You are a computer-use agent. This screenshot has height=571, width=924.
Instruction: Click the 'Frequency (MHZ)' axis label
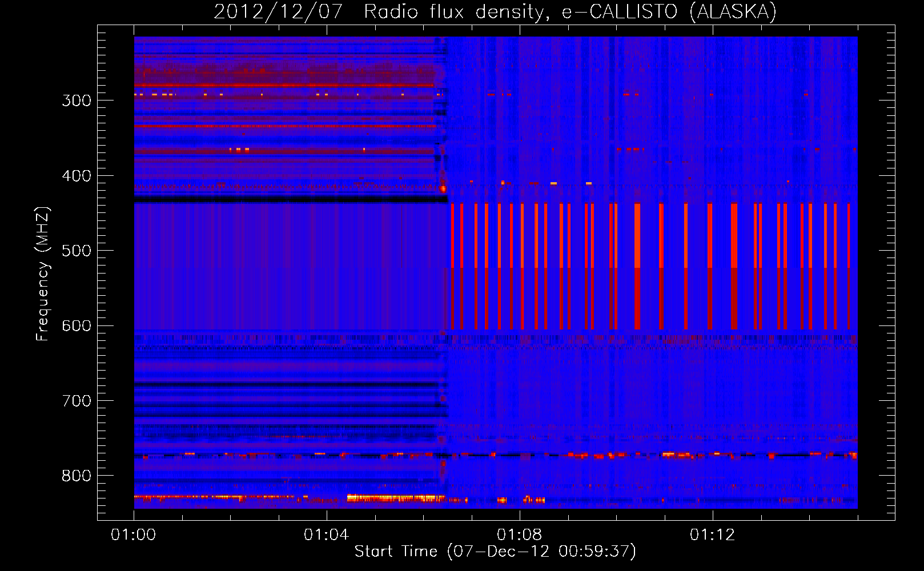click(x=43, y=274)
